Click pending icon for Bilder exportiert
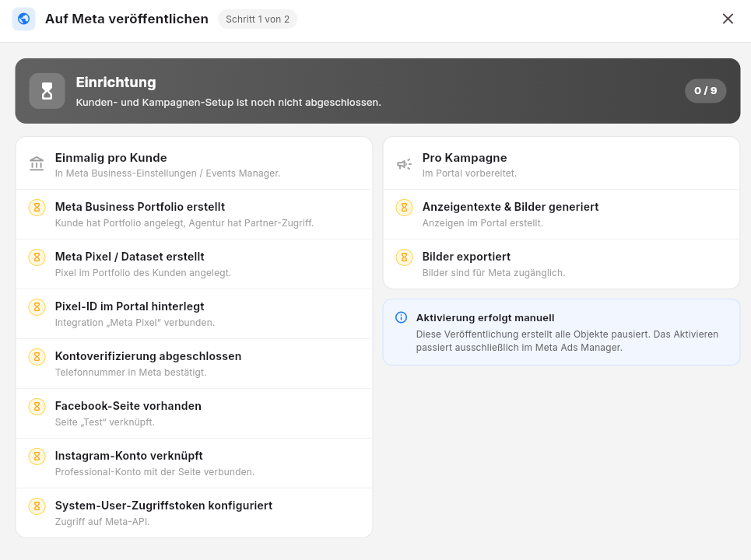The width and height of the screenshot is (751, 560). click(404, 257)
